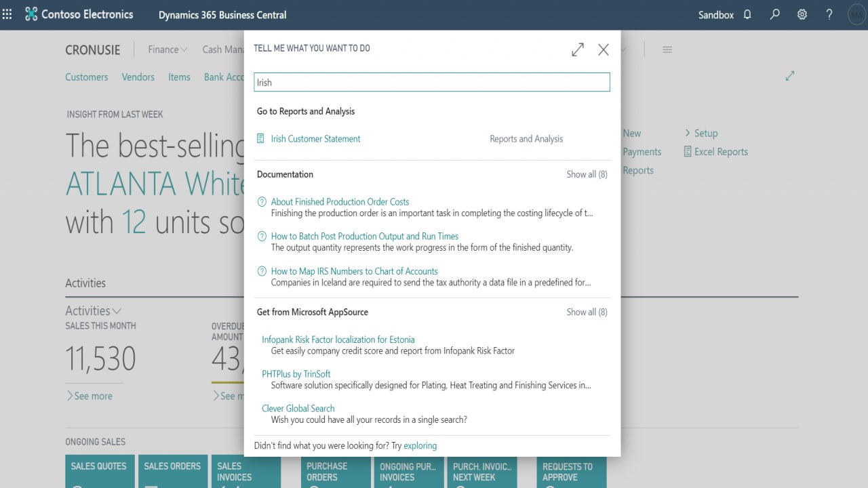Click the 11,530 sales this month value
The height and width of the screenshot is (488, 868).
click(100, 358)
